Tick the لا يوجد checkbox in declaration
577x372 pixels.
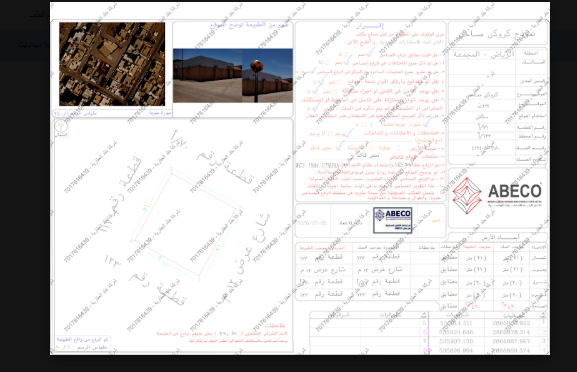[330, 134]
